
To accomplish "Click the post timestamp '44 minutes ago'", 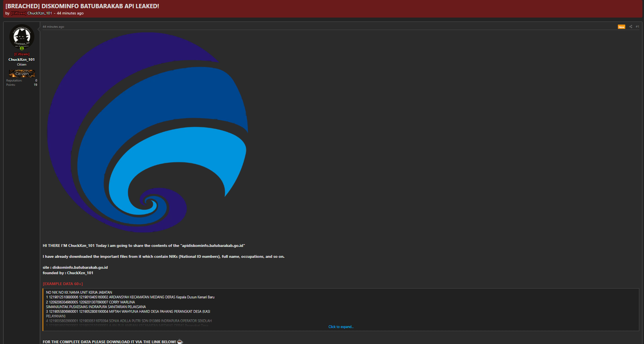I will pos(53,27).
